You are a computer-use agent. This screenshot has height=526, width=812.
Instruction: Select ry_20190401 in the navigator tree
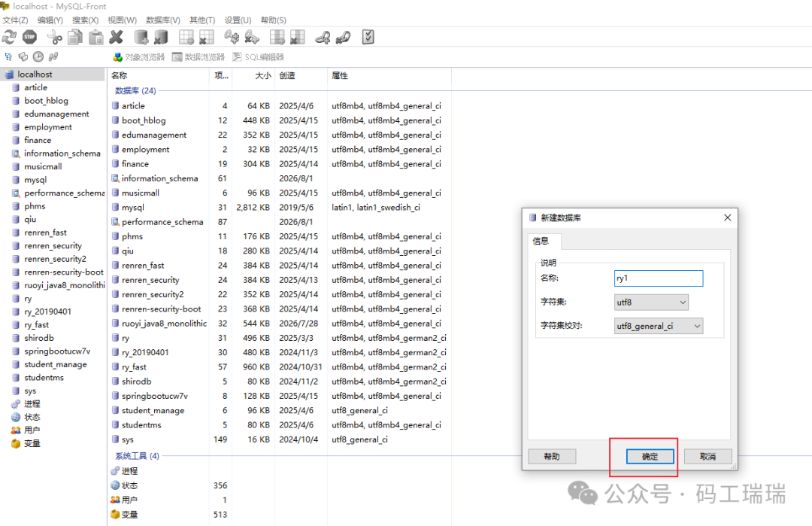(47, 312)
